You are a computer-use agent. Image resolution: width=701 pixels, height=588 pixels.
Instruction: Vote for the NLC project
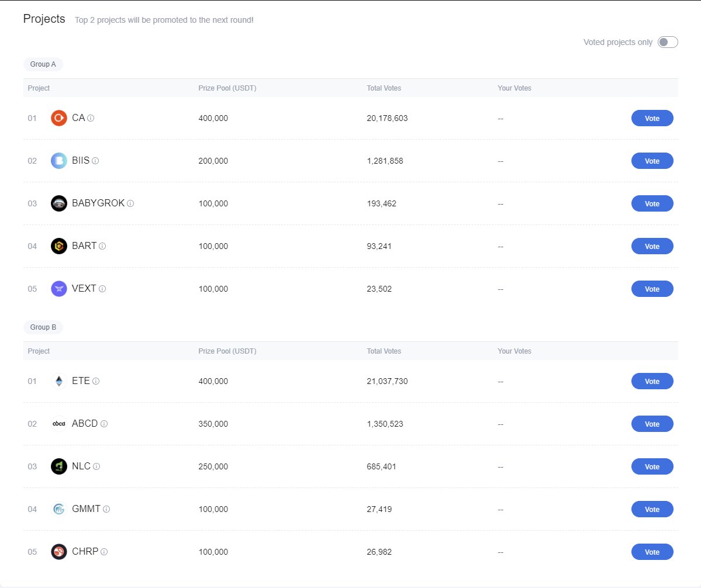(x=652, y=466)
